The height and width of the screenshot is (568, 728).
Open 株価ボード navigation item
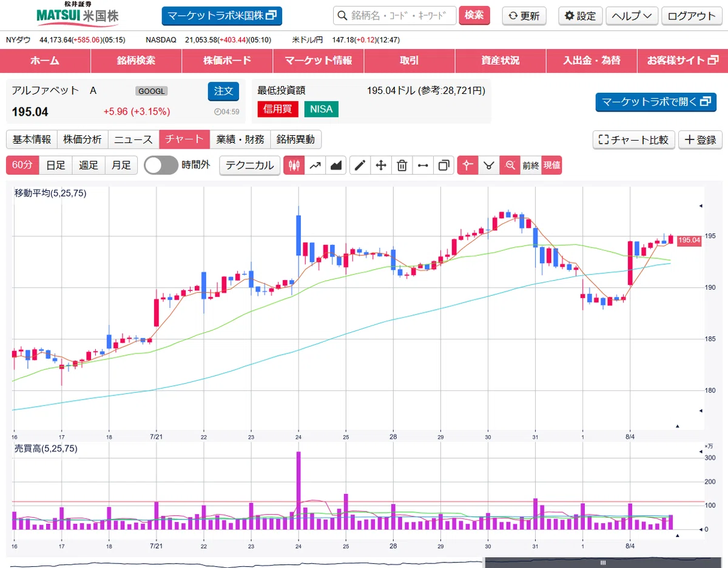pos(227,61)
